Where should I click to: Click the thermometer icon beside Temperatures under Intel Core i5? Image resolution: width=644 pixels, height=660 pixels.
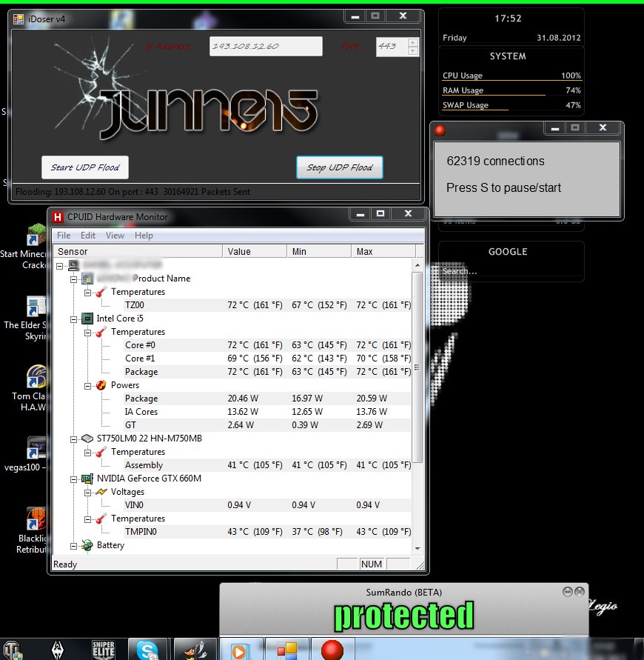coord(101,332)
